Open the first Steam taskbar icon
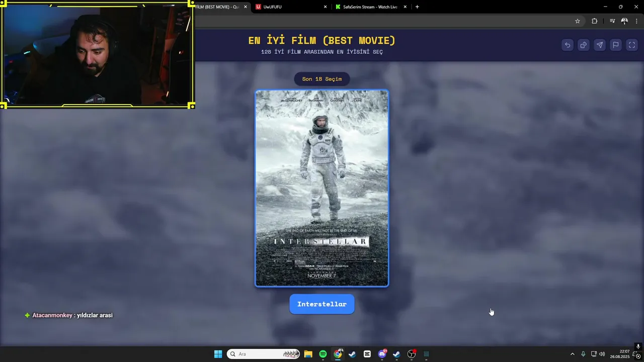This screenshot has width=644, height=362. pyautogui.click(x=352, y=354)
